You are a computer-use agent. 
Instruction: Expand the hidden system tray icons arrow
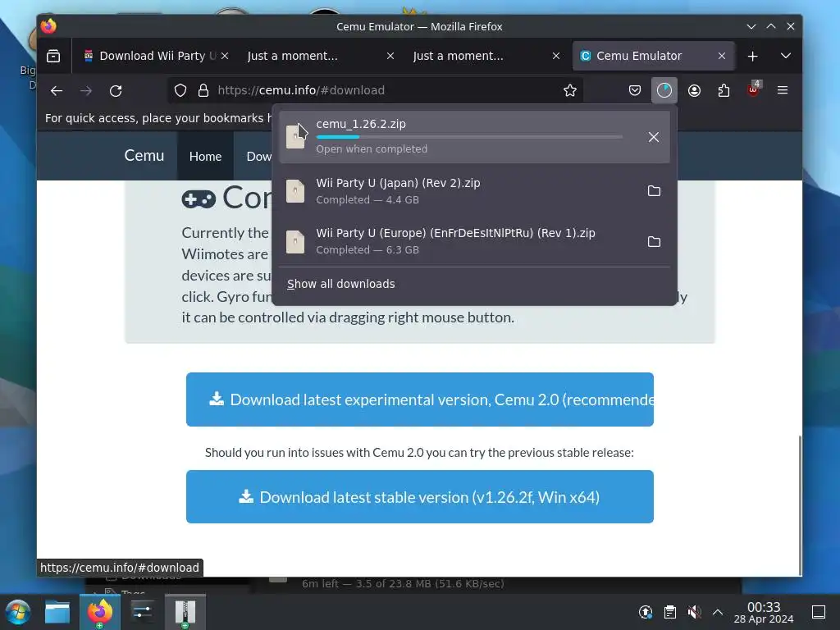(718, 612)
